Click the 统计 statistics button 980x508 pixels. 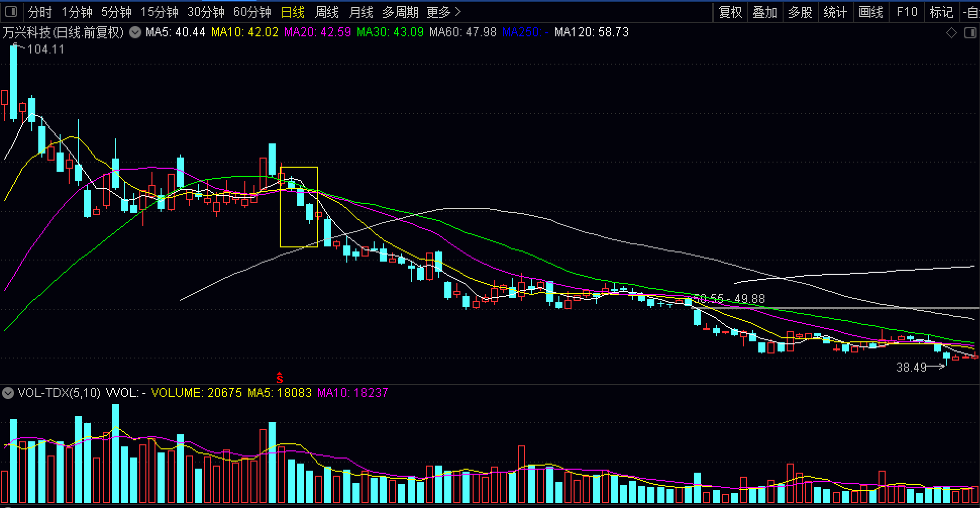[836, 12]
